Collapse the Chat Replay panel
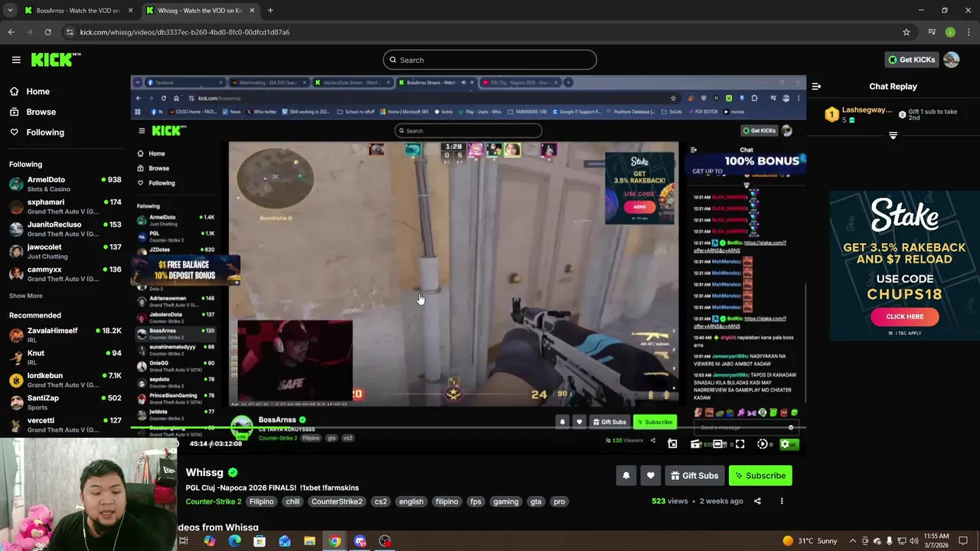 (816, 86)
